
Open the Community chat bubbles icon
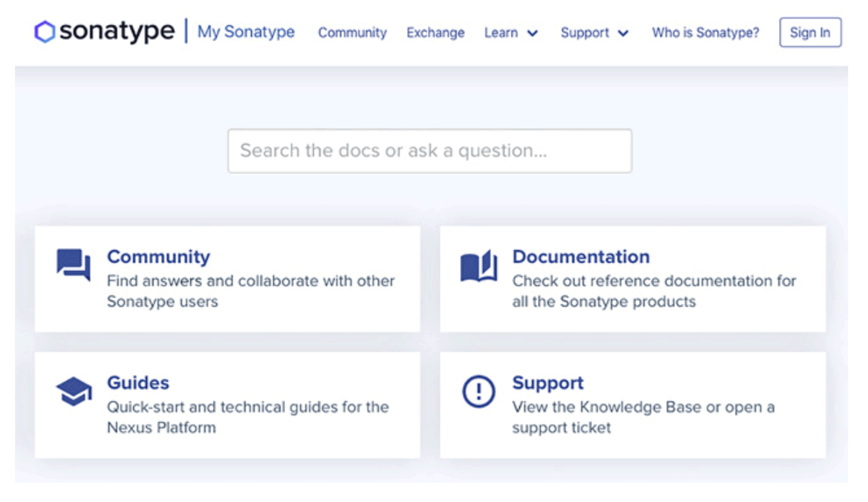pyautogui.click(x=73, y=265)
